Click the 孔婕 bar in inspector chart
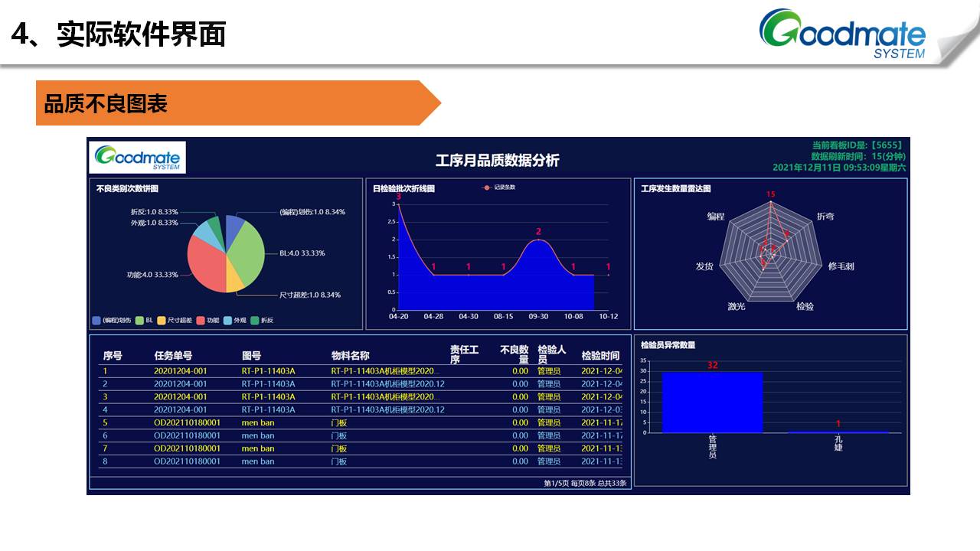The height and width of the screenshot is (551, 980). coord(838,432)
